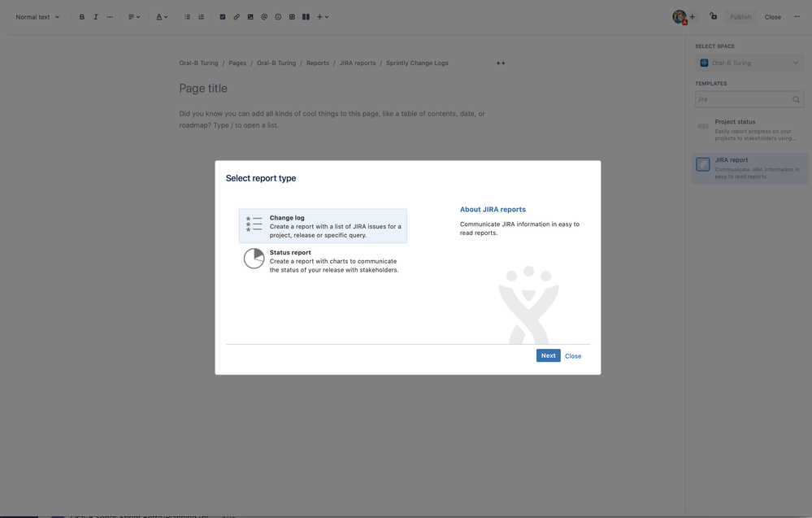Image resolution: width=812 pixels, height=518 pixels.
Task: Click the Publish button
Action: coord(740,17)
